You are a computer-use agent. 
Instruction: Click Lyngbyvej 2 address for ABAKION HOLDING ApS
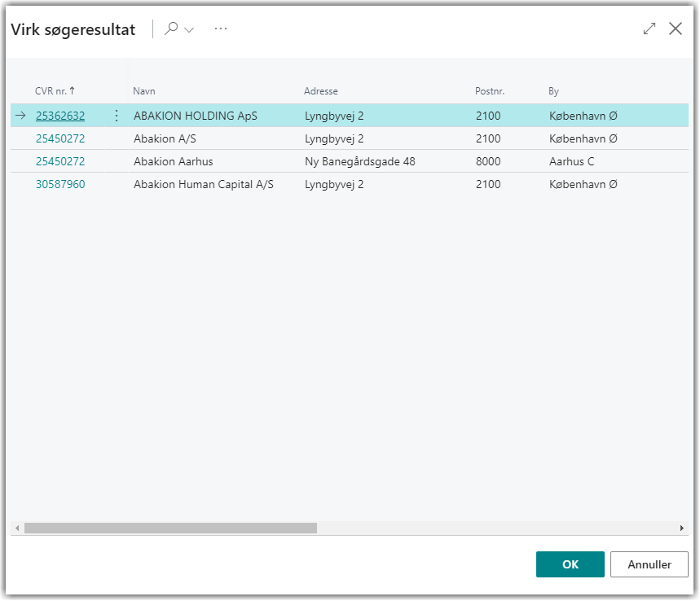click(x=334, y=116)
